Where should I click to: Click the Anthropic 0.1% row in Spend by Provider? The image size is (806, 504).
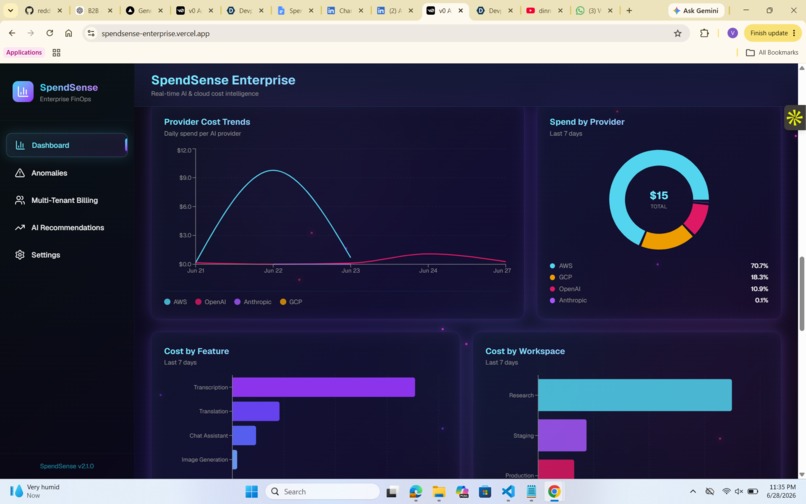click(x=658, y=300)
